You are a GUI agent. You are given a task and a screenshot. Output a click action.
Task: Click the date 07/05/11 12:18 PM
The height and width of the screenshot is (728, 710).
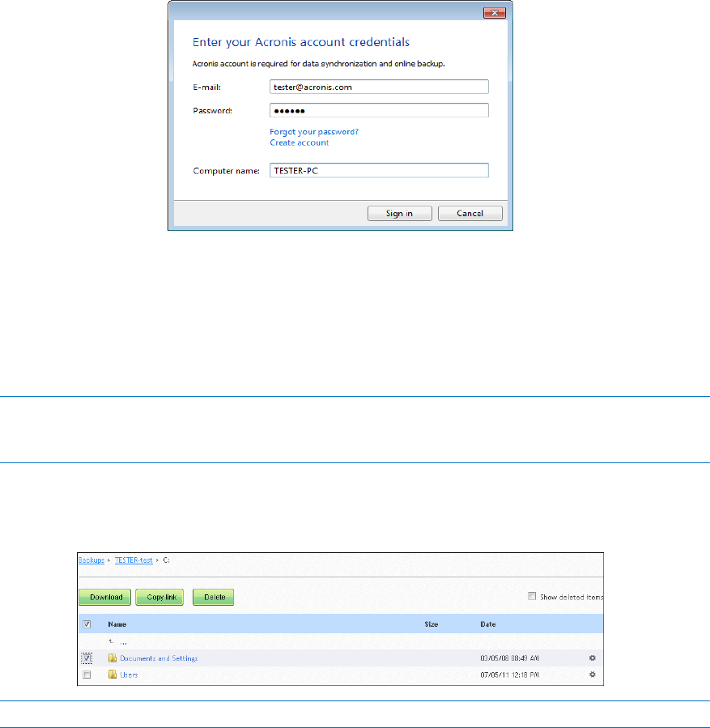(509, 675)
